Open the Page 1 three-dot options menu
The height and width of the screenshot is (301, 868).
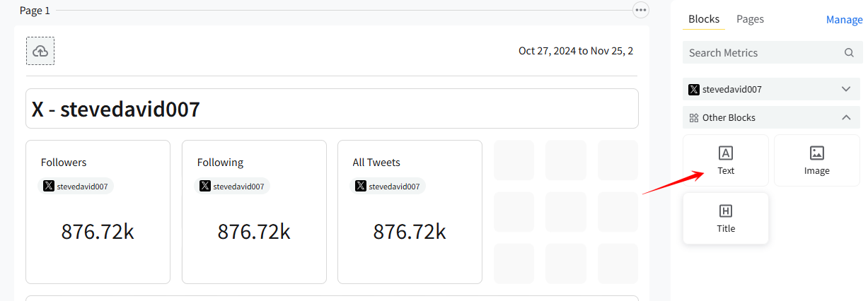tap(641, 10)
